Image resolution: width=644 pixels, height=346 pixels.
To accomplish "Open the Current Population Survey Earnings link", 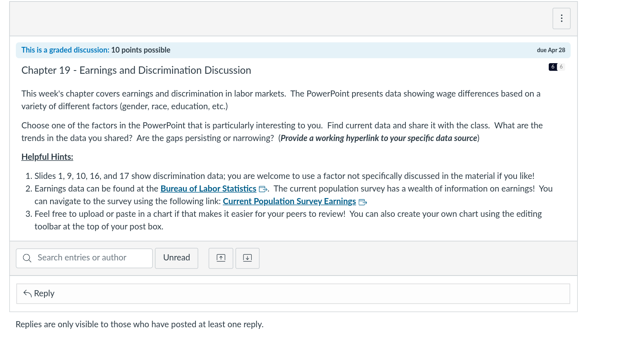I will (289, 201).
